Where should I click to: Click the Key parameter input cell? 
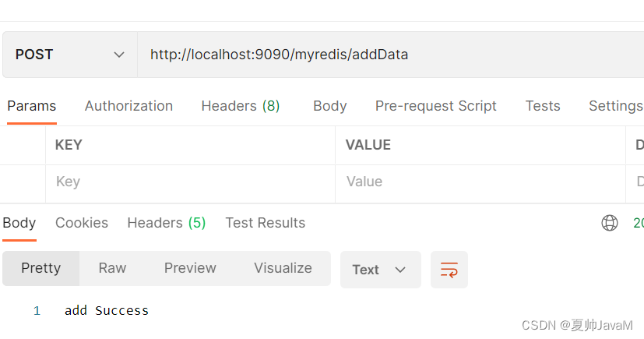coord(190,182)
